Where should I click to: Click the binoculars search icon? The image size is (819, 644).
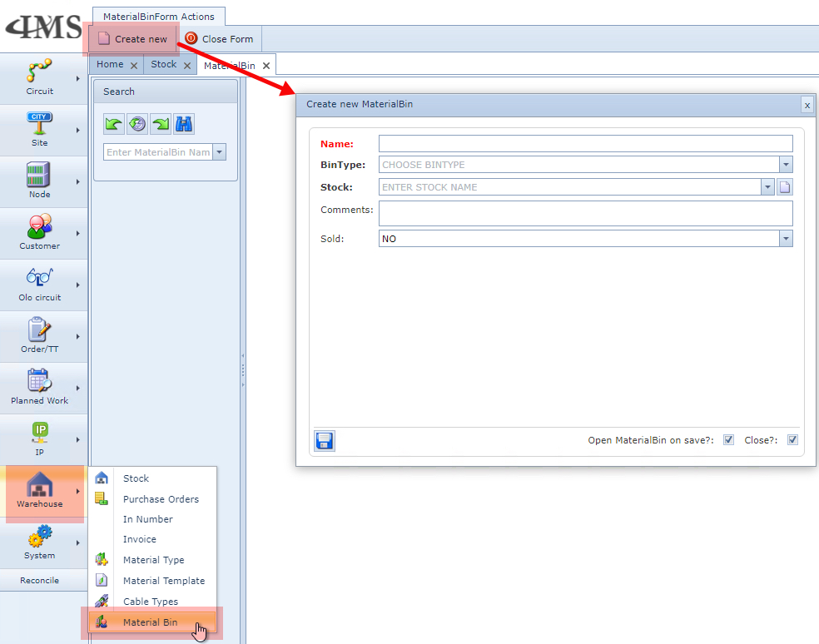pos(184,124)
